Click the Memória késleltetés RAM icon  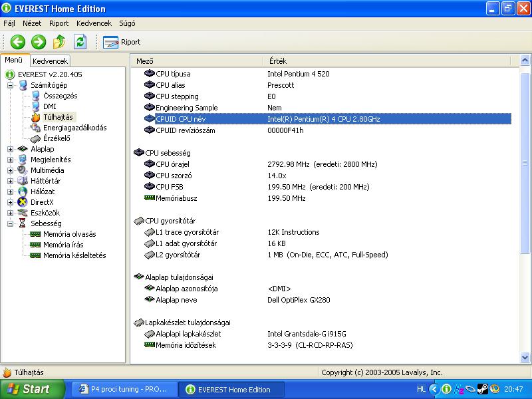[35, 255]
